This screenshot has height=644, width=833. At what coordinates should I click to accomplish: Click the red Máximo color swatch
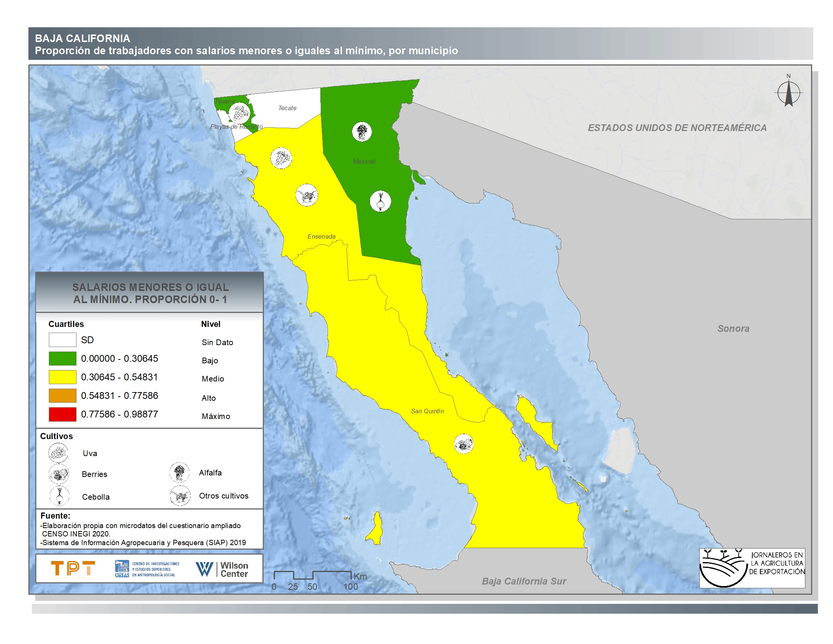[62, 414]
